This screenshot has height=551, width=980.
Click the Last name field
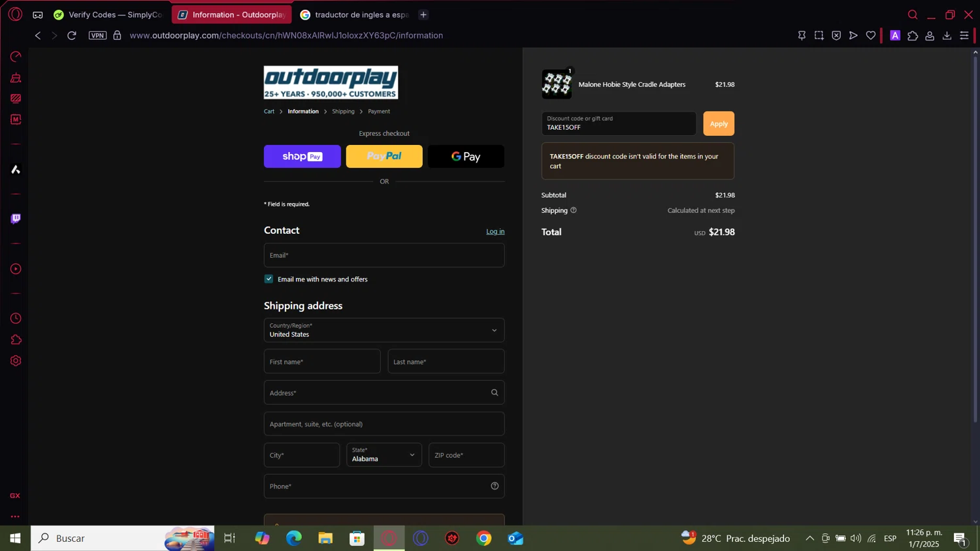446,362
